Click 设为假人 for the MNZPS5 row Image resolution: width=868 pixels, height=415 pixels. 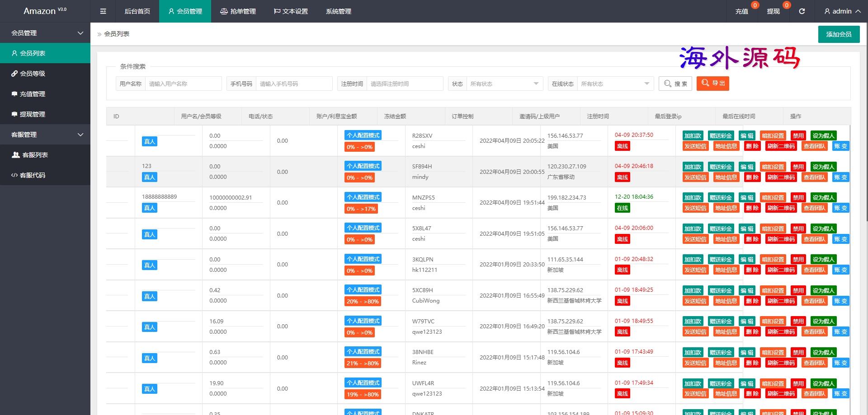click(x=824, y=197)
